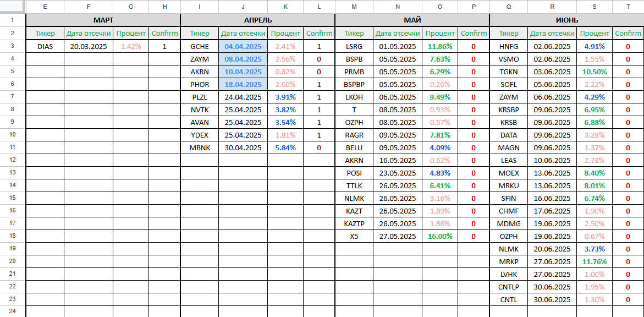Select the X5 ticker cell
Screen dimensions: 644x317
(x=354, y=237)
